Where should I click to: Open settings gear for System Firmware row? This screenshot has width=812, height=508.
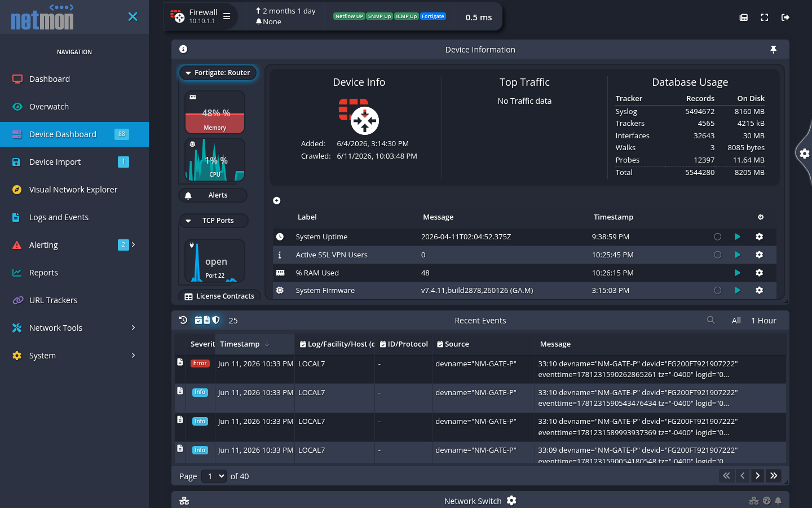point(760,290)
